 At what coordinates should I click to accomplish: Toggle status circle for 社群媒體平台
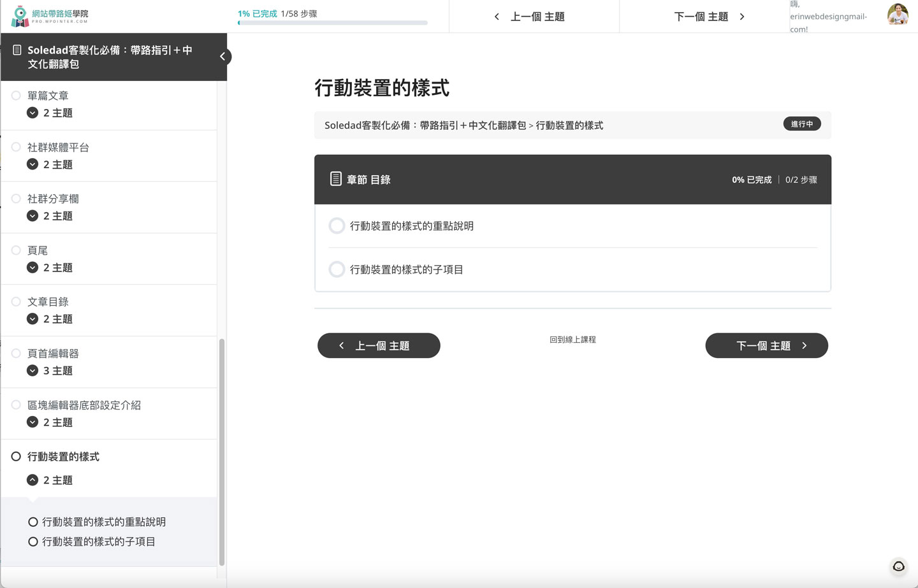click(16, 147)
